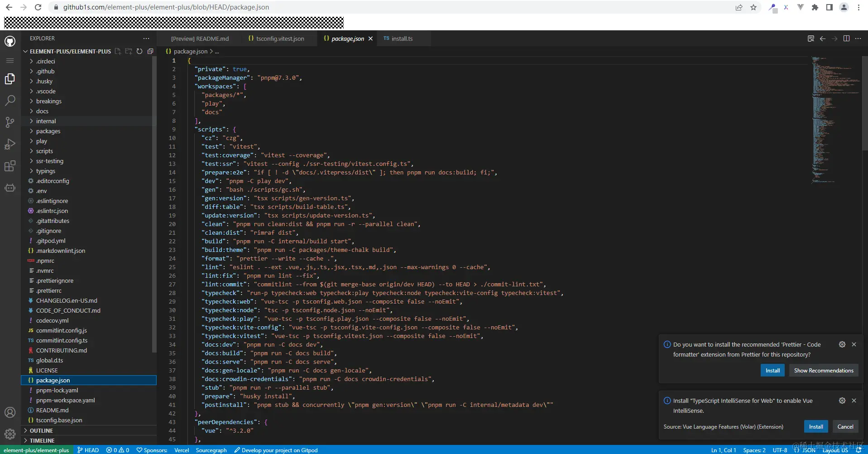The height and width of the screenshot is (454, 868).
Task: Dismiss the Prettier extension notification
Action: point(854,344)
